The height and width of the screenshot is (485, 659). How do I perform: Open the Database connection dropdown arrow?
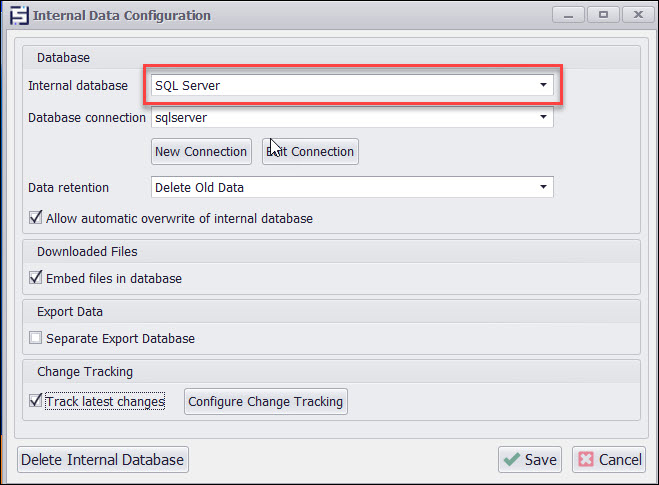point(543,118)
